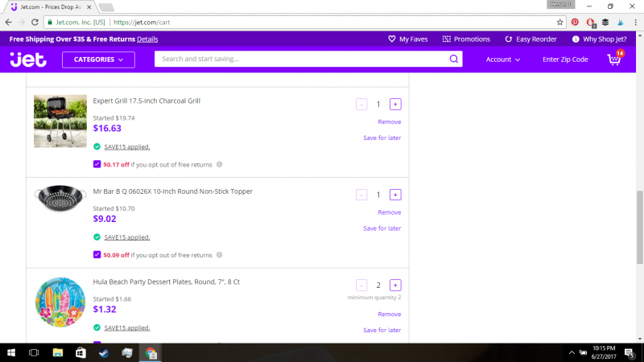Open Easy Reorder in top bar

[x=530, y=39]
